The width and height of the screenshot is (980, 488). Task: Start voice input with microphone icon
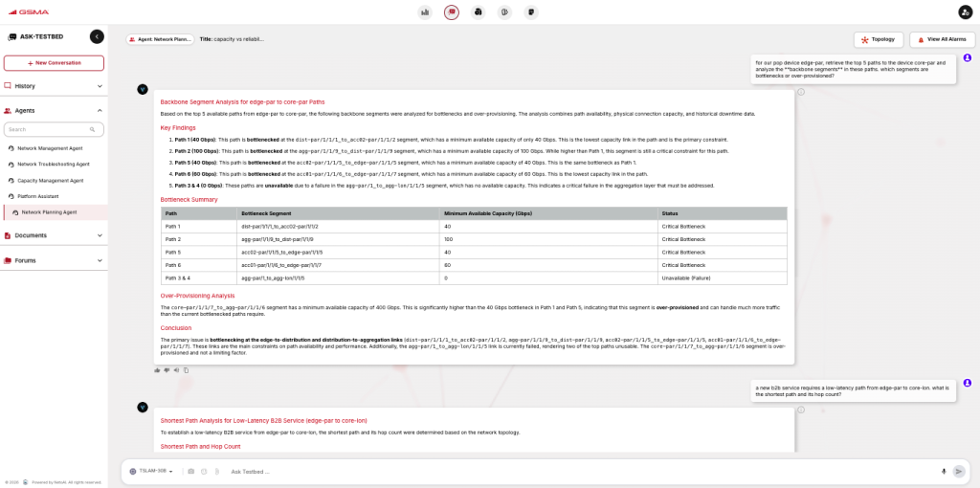pos(944,471)
